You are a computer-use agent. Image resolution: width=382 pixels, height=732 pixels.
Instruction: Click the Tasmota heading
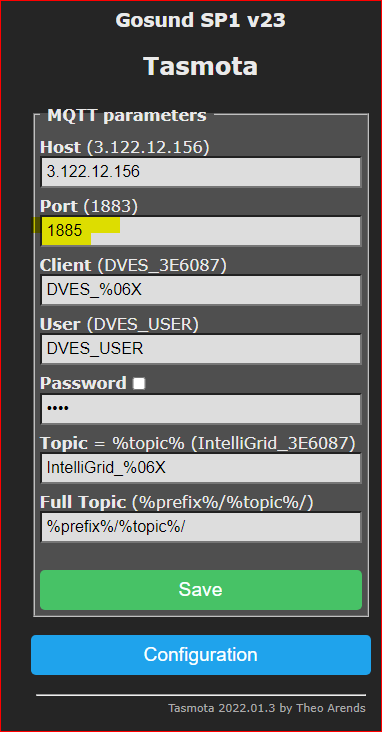pos(200,66)
